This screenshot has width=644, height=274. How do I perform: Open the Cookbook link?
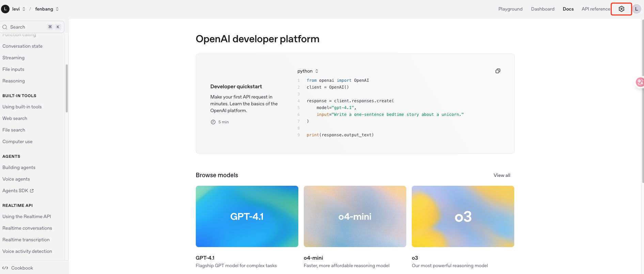pyautogui.click(x=18, y=268)
